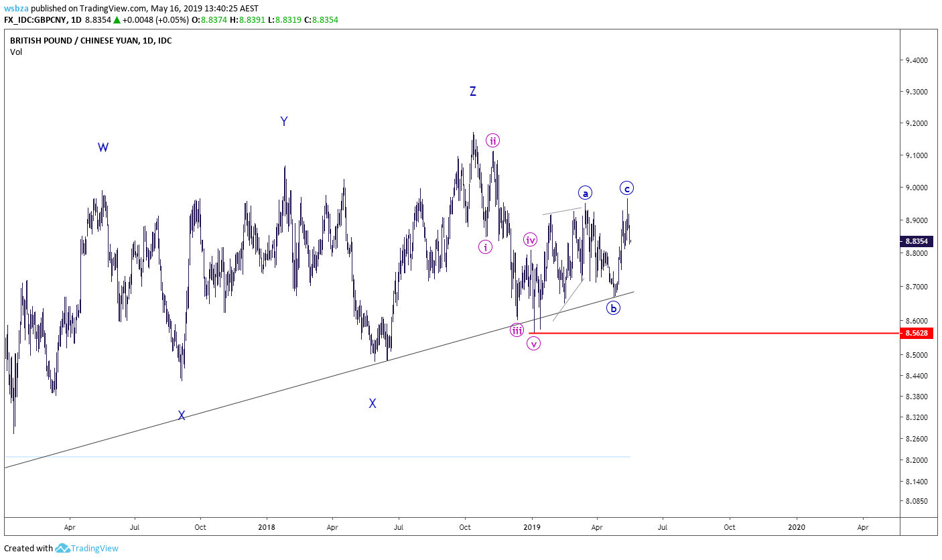Click the blue 'Y' wave label

point(284,121)
